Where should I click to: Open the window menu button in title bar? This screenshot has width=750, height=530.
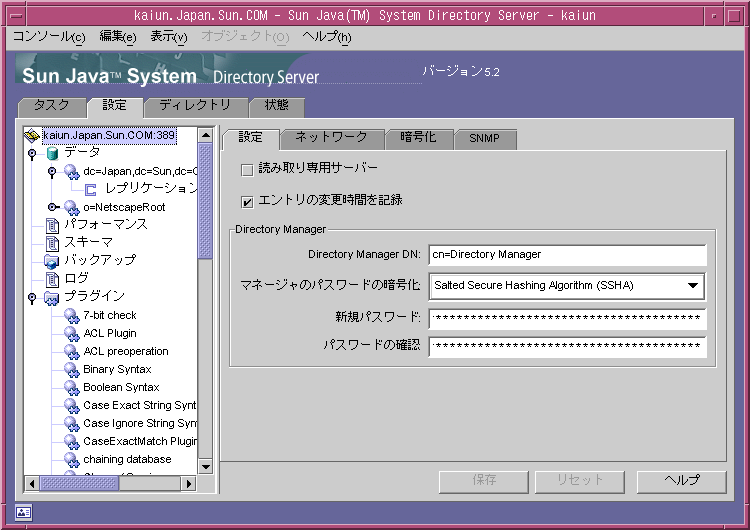[17, 16]
